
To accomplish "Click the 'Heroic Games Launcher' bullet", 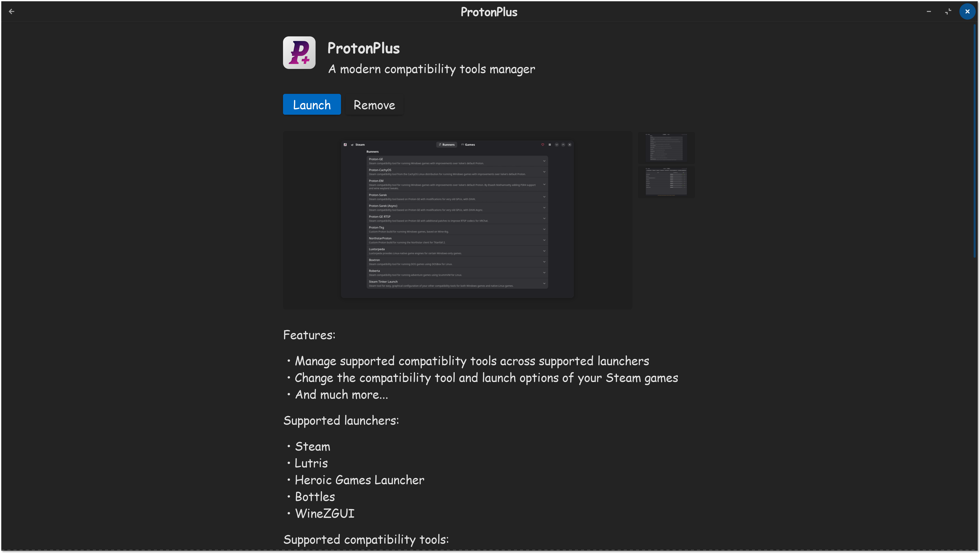I will point(360,480).
